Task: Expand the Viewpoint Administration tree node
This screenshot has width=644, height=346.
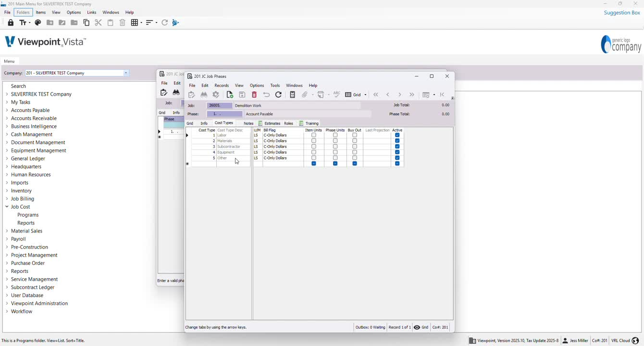Action: point(7,303)
